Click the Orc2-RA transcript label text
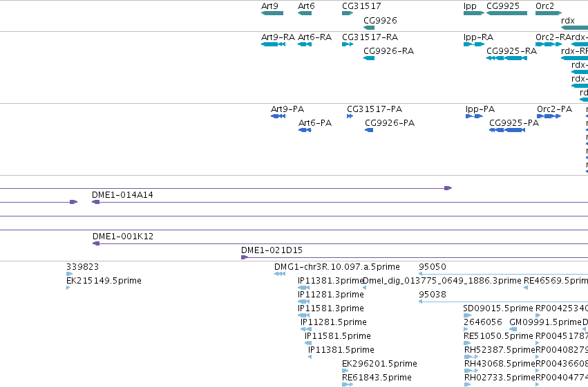588x388 pixels. [553, 37]
